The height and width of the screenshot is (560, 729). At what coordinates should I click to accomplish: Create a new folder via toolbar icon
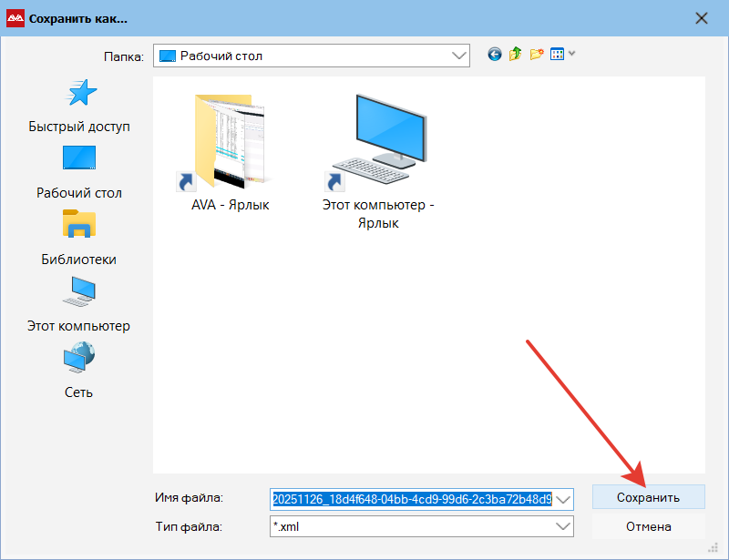point(537,55)
